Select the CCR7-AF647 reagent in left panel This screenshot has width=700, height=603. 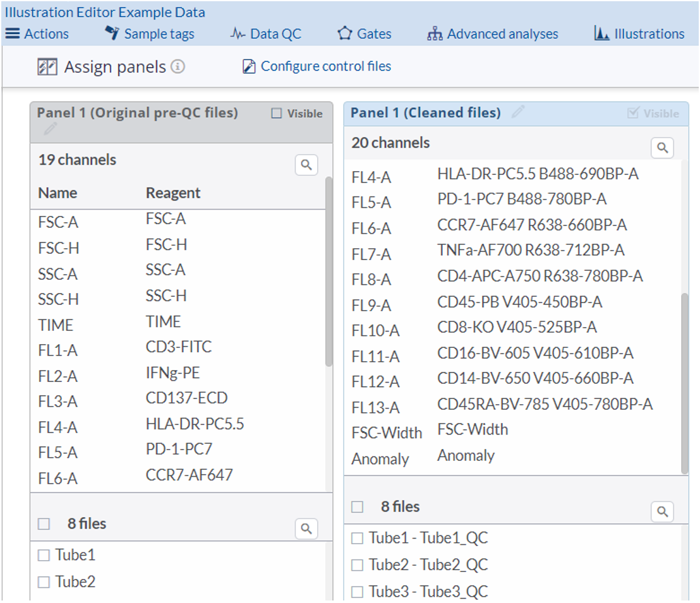(x=190, y=475)
